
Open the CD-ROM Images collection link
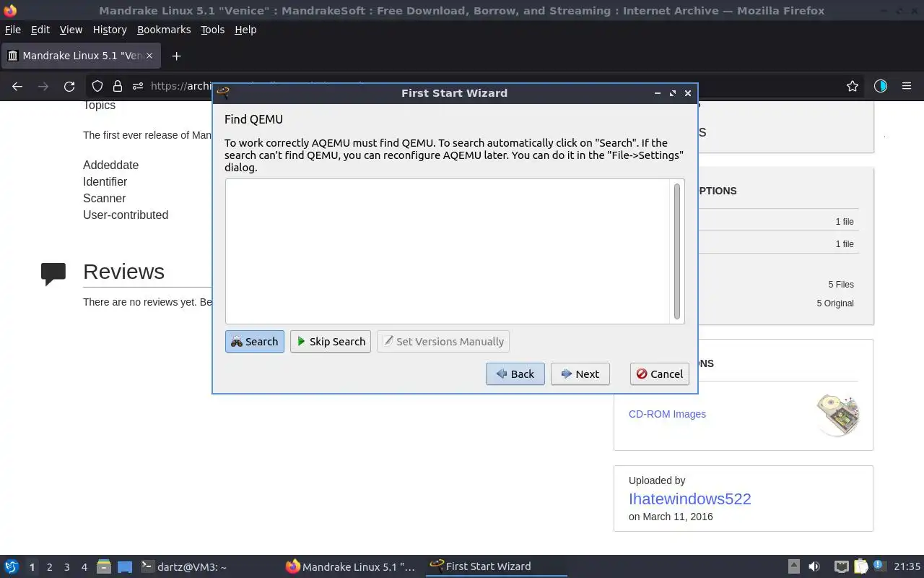pos(667,414)
